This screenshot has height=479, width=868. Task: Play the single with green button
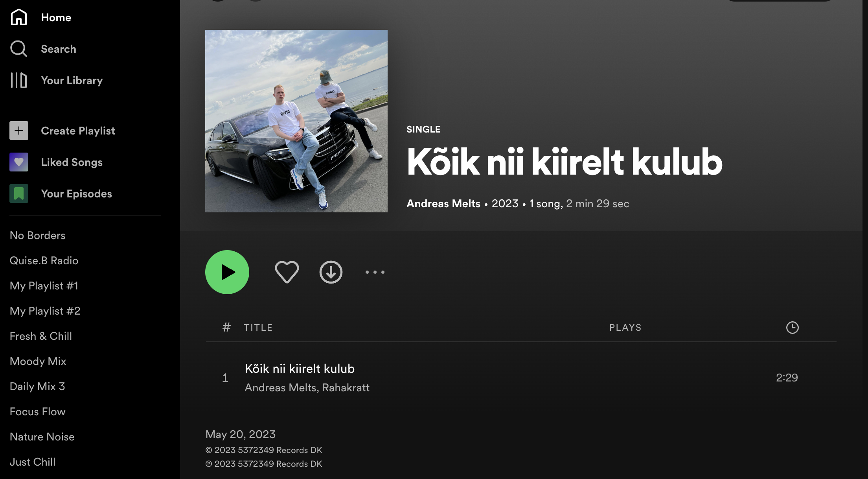coord(227,272)
